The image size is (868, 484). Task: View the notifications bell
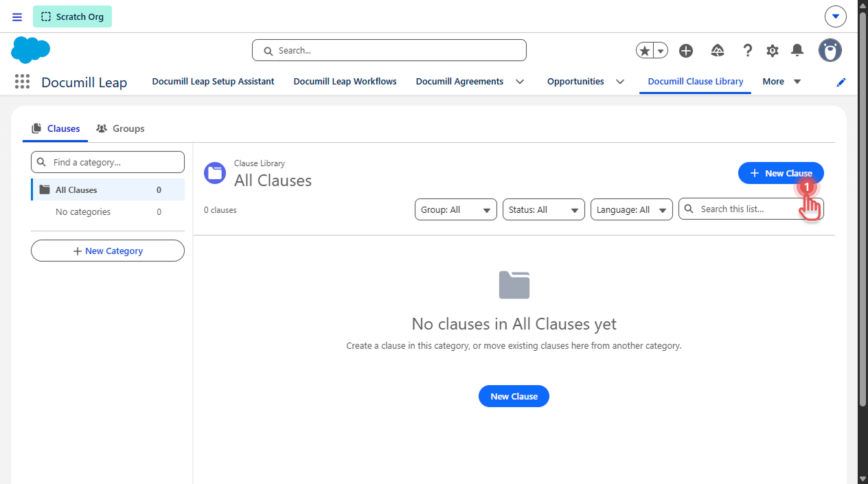(797, 50)
